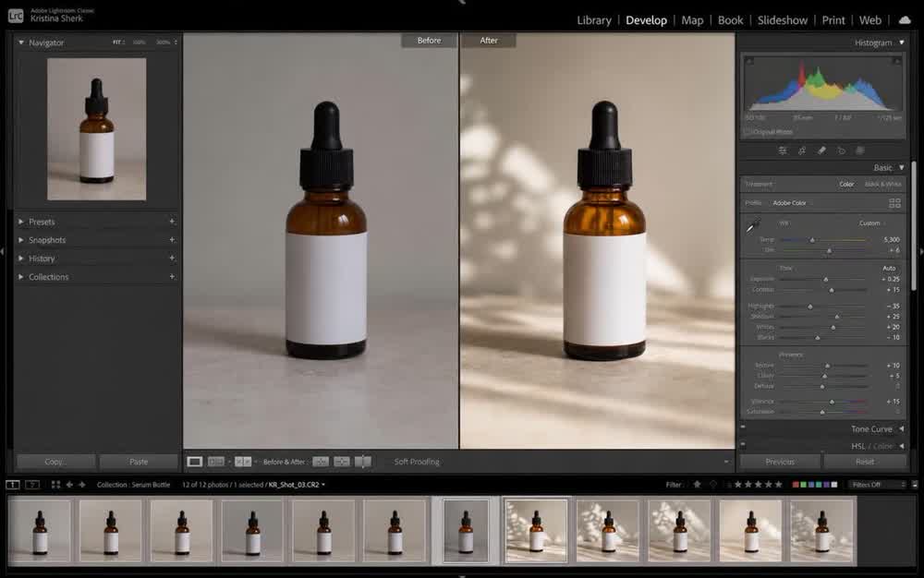Expand the Presets panel
The image size is (924, 578).
point(21,222)
